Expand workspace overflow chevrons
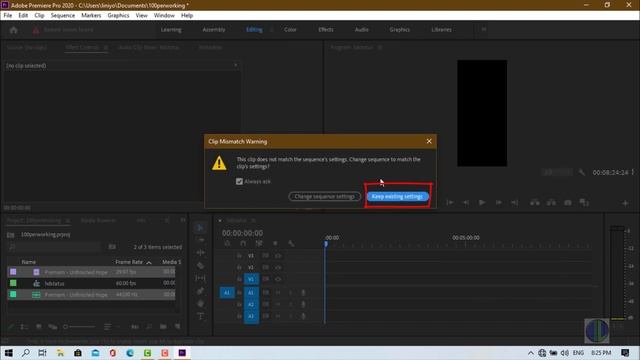Image resolution: width=640 pixels, height=360 pixels. tap(484, 29)
